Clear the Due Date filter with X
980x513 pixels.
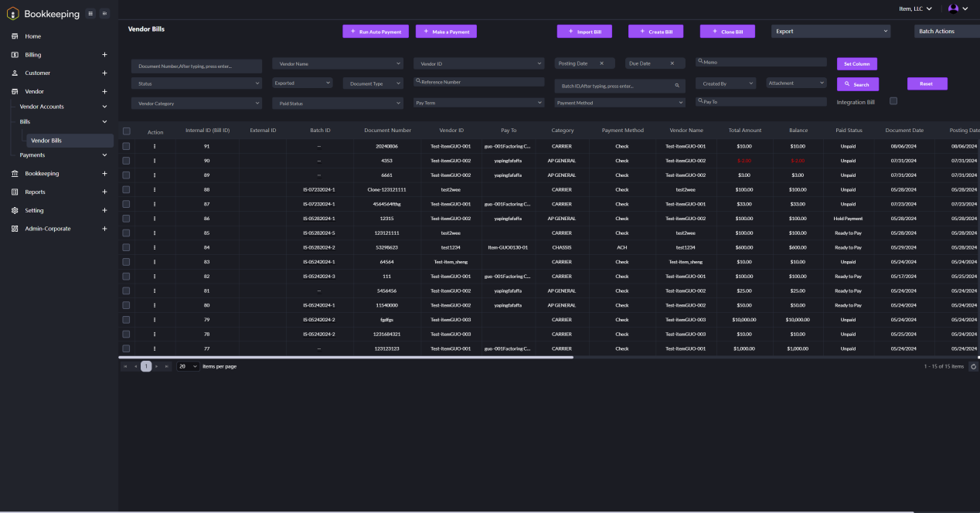point(672,63)
